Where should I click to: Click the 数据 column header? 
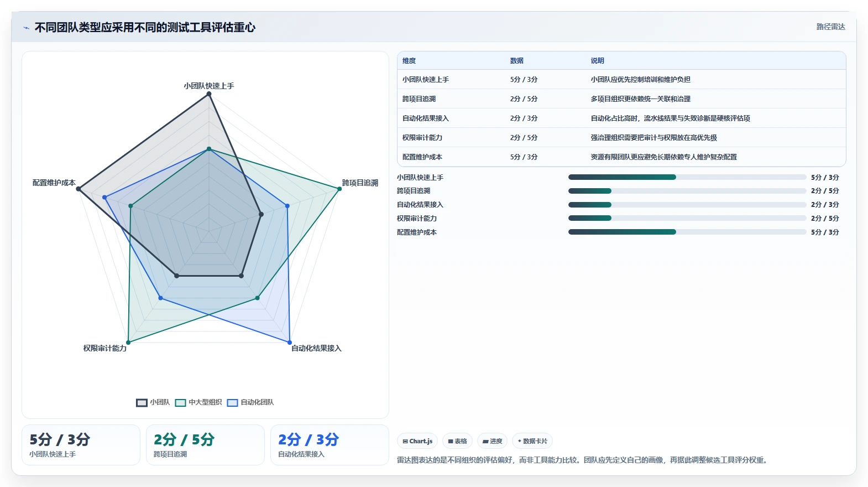(x=517, y=61)
